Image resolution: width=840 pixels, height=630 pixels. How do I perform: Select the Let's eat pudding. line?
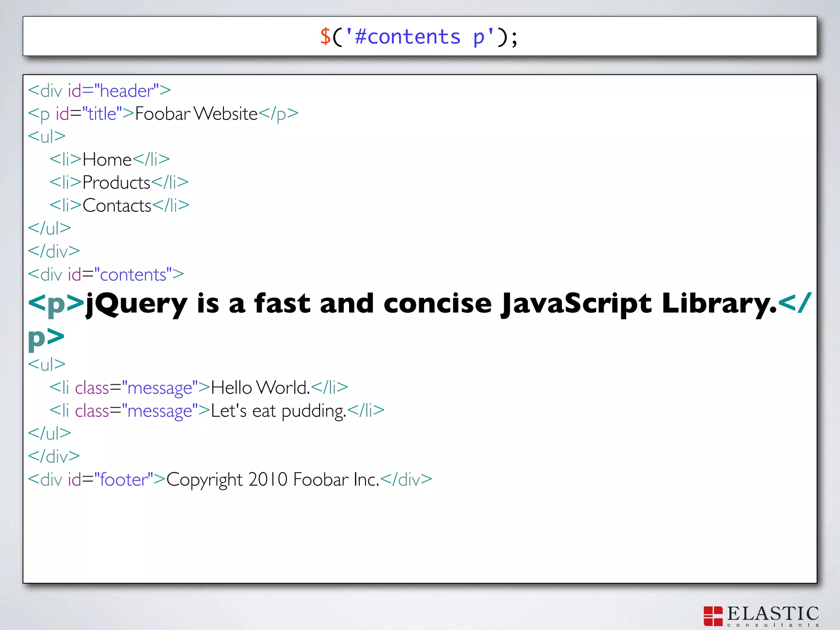217,411
